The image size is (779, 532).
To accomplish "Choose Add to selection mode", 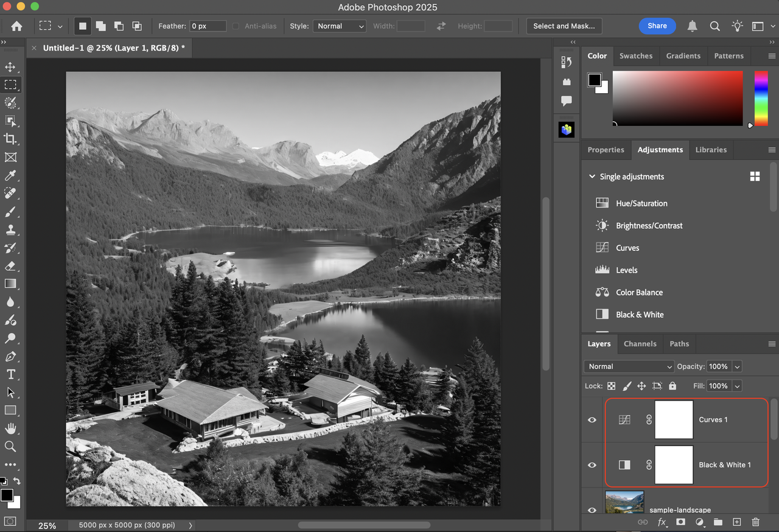I will (100, 26).
